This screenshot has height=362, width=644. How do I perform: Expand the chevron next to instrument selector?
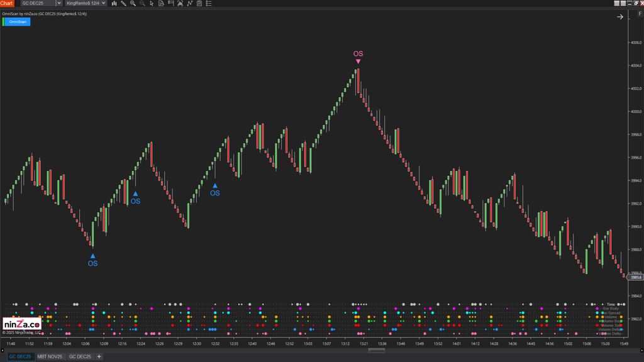tap(60, 3)
